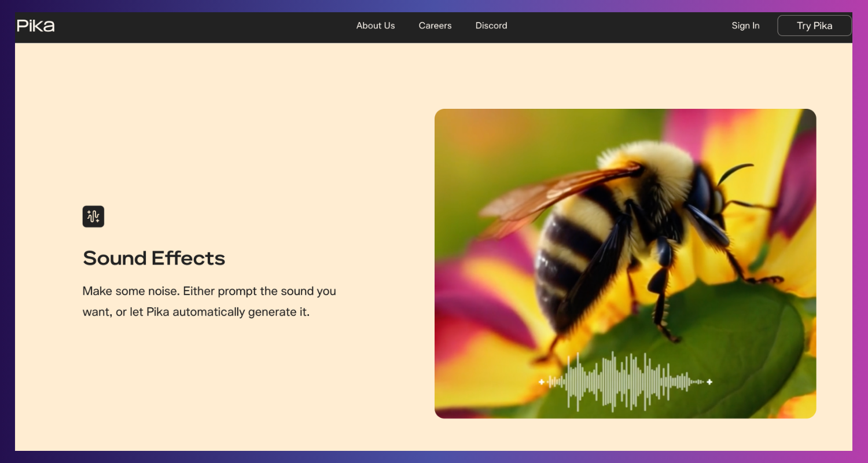Click the audio waveform overlay on bee video
The width and height of the screenshot is (868, 463).
tap(626, 382)
